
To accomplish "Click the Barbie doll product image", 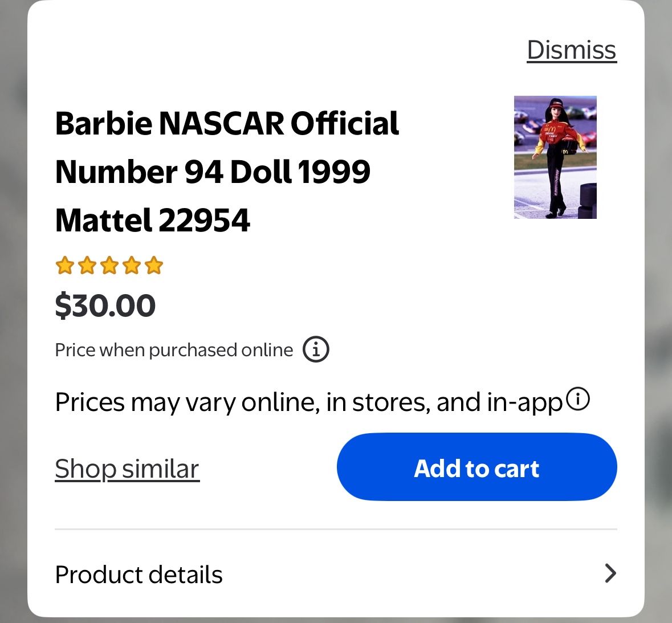I will [555, 157].
